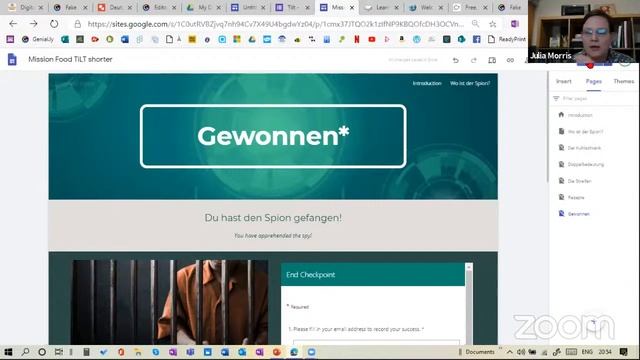Image resolution: width=640 pixels, height=360 pixels.
Task: Switch to the 'My D' Drive browser tab
Action: coord(203,7)
